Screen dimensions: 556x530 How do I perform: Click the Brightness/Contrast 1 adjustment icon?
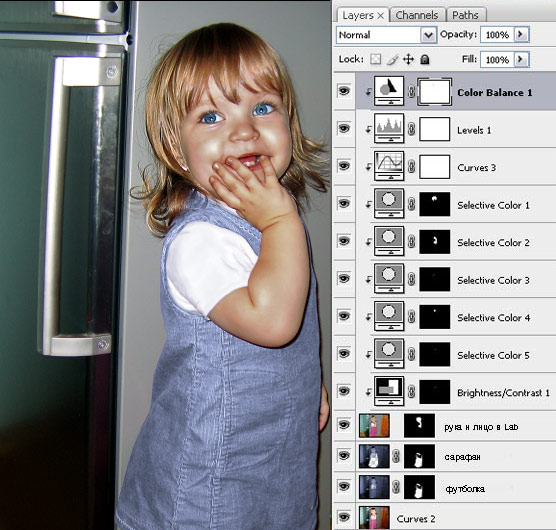(389, 391)
